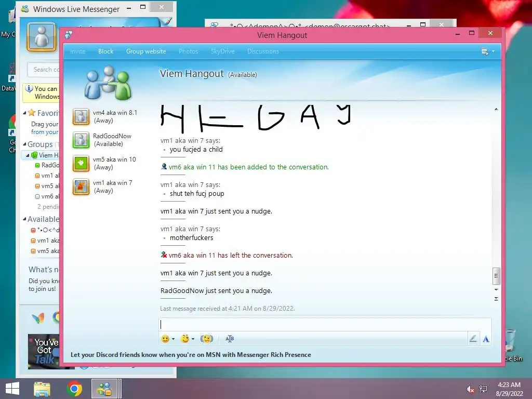Open File Explorer from the taskbar
This screenshot has height=399, width=532.
point(42,389)
